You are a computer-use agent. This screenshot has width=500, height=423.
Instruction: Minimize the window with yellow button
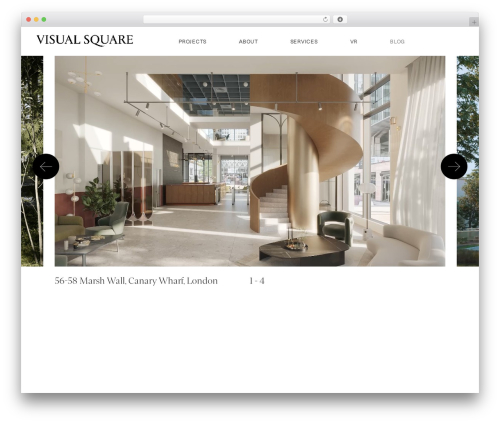coord(36,19)
